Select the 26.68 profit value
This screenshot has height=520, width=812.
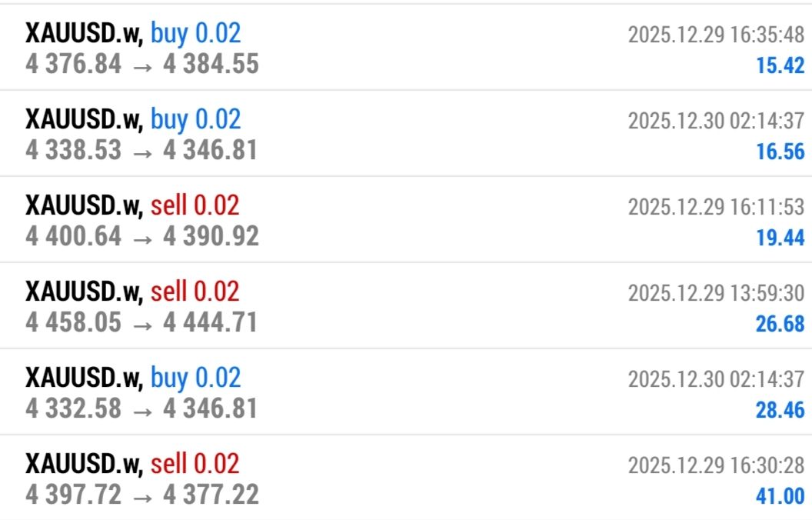coord(780,324)
